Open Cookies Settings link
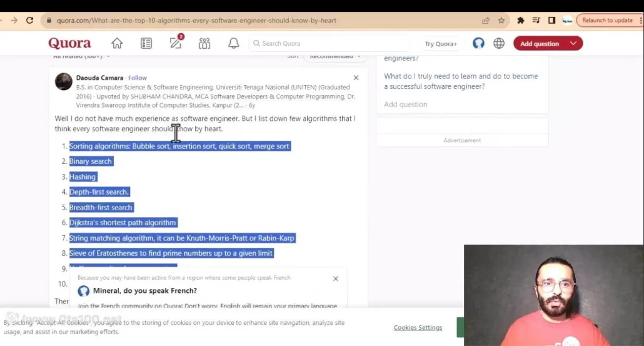The width and height of the screenshot is (644, 346). tap(418, 328)
